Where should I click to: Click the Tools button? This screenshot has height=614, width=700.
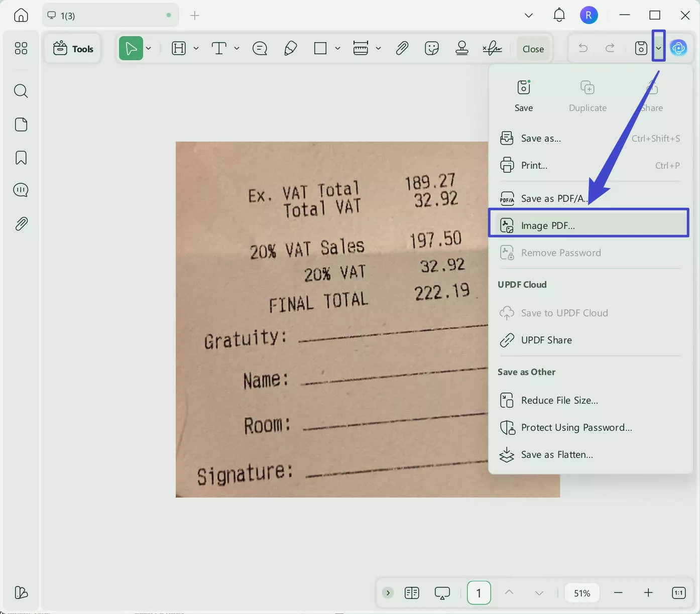point(73,49)
